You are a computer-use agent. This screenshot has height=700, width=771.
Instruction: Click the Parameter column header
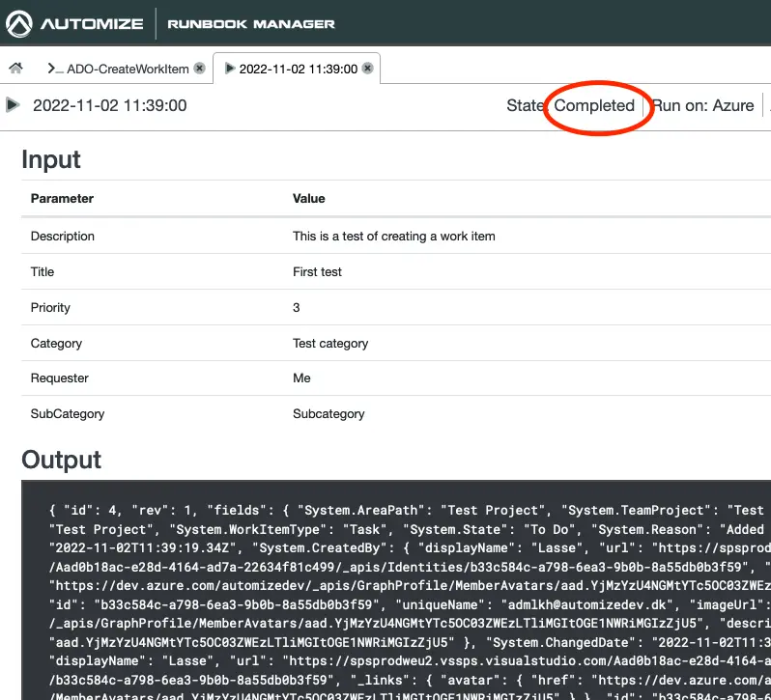[x=62, y=198]
